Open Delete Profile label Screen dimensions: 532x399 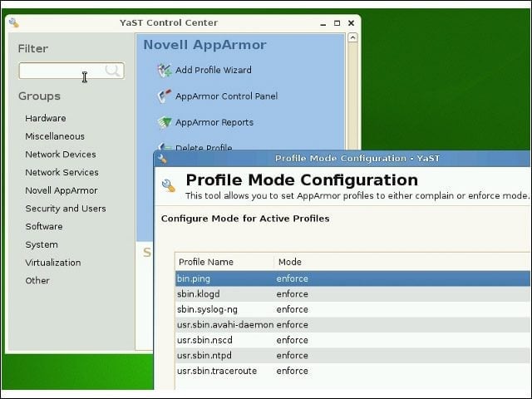(x=204, y=148)
